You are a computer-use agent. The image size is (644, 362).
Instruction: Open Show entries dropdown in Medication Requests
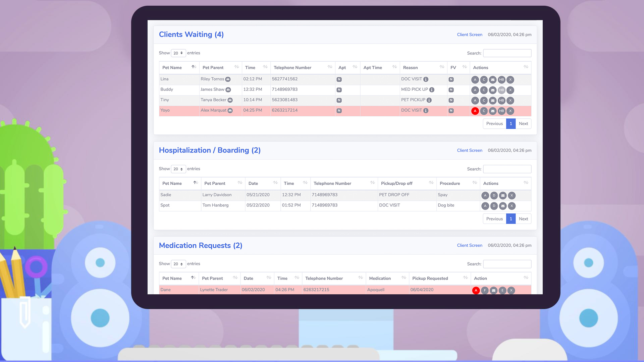(x=178, y=264)
